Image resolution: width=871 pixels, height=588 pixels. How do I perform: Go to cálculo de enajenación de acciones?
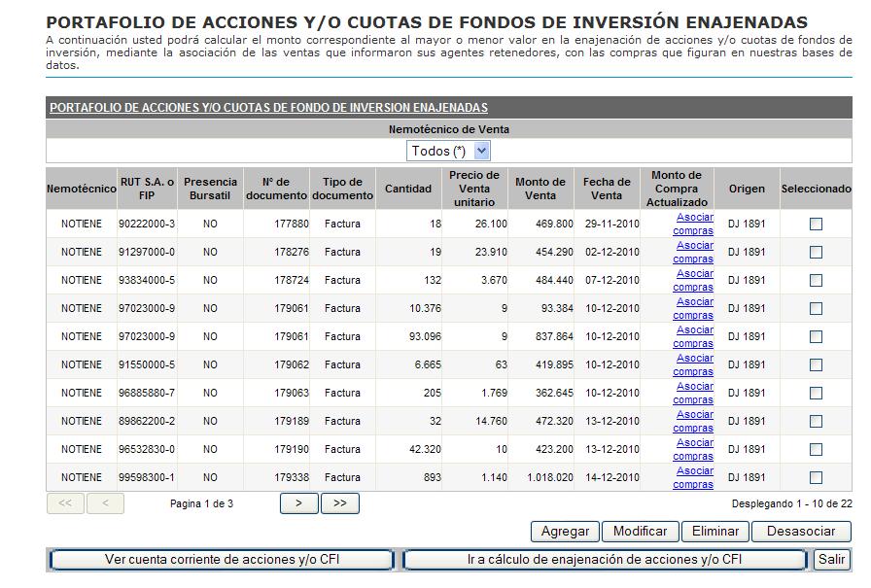point(605,559)
